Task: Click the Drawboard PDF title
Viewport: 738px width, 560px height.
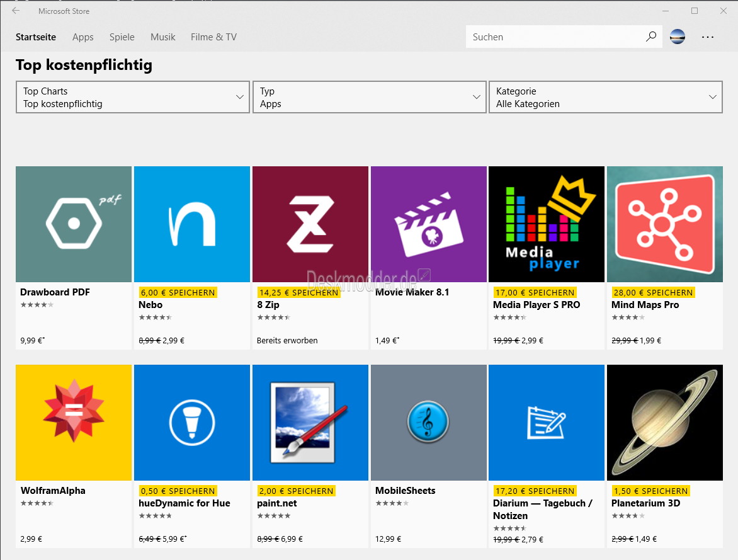Action: pos(55,292)
